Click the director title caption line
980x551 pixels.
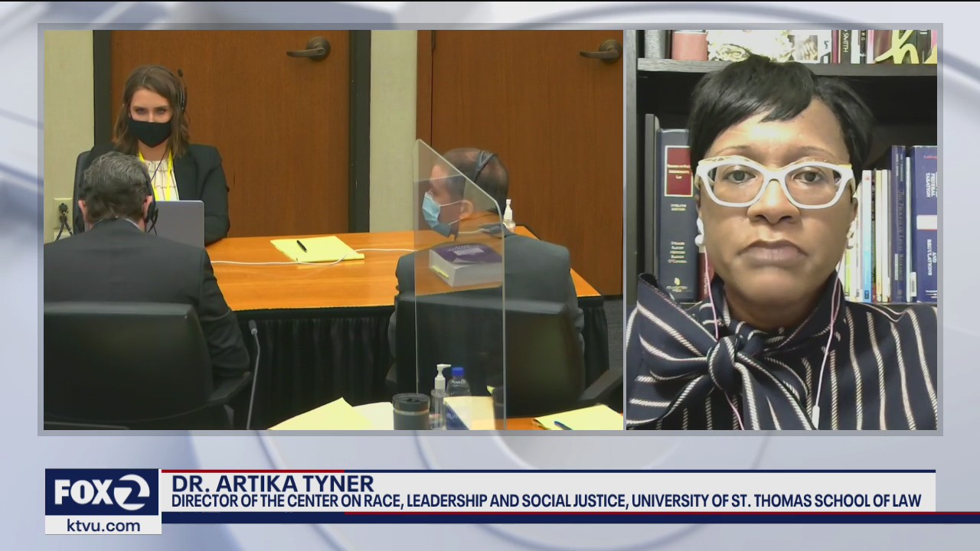pyautogui.click(x=546, y=501)
